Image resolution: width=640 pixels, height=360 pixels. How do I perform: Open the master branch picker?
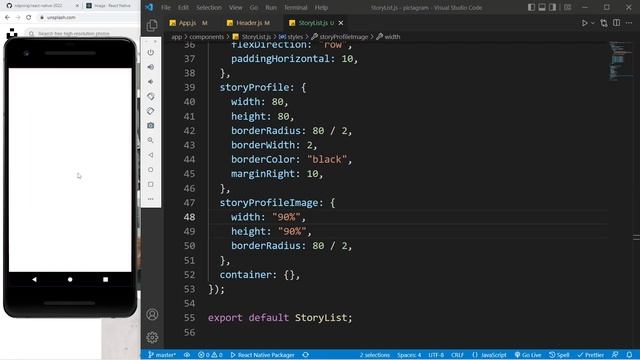162,355
